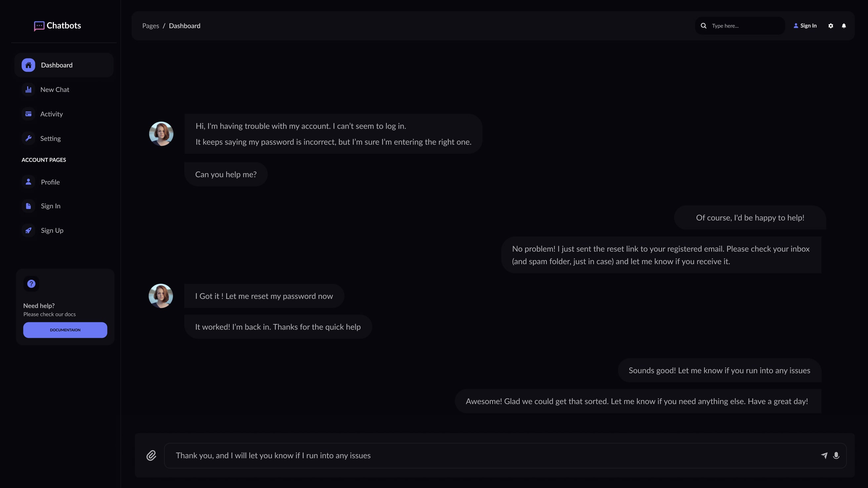Screen dimensions: 868x488
Task: Click the Sign Up rocket icon
Action: [x=28, y=230]
